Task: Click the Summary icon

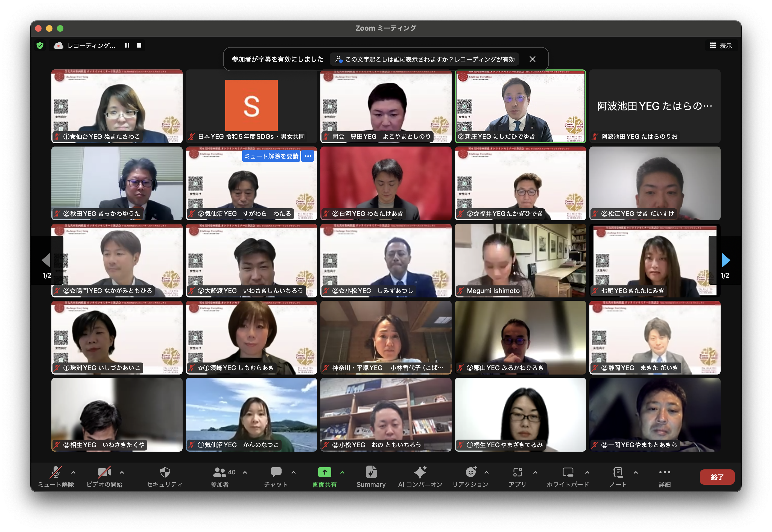Action: pyautogui.click(x=371, y=473)
